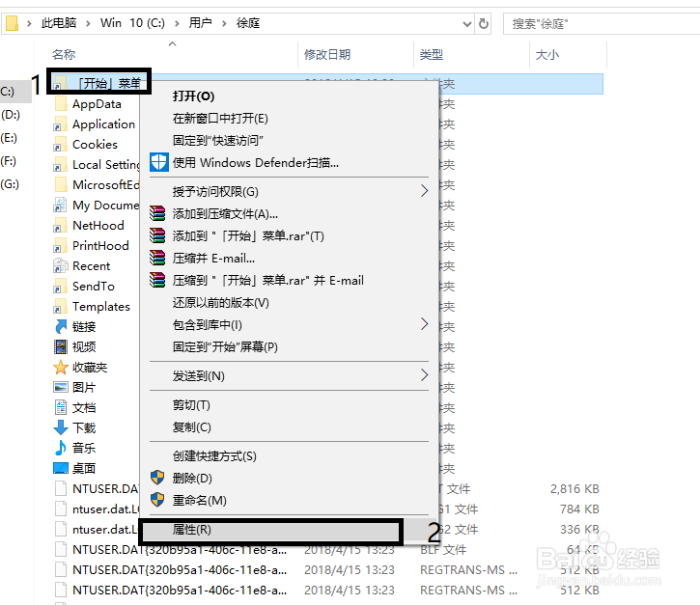Click WinRAR icon beside 添加到压缩文件(A)

[x=157, y=213]
